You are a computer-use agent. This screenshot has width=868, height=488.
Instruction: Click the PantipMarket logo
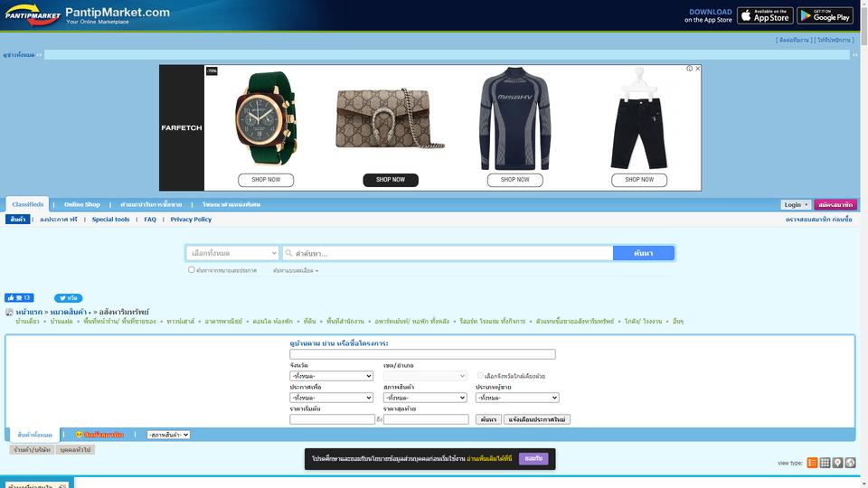point(33,15)
